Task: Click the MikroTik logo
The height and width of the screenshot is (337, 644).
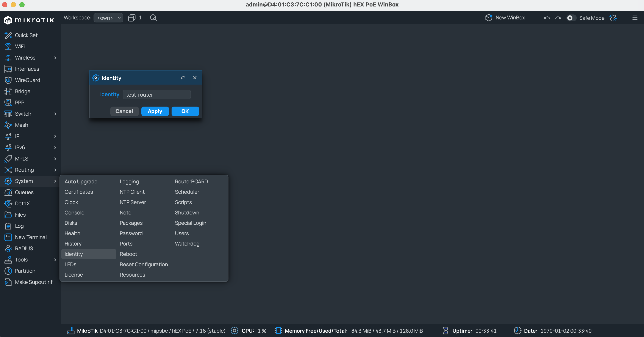Action: tap(29, 20)
